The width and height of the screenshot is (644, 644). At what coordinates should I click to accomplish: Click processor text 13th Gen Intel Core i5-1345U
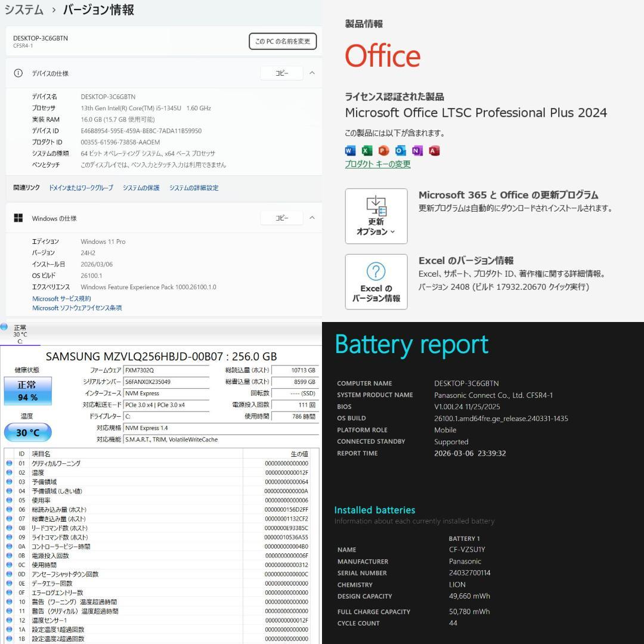point(146,108)
